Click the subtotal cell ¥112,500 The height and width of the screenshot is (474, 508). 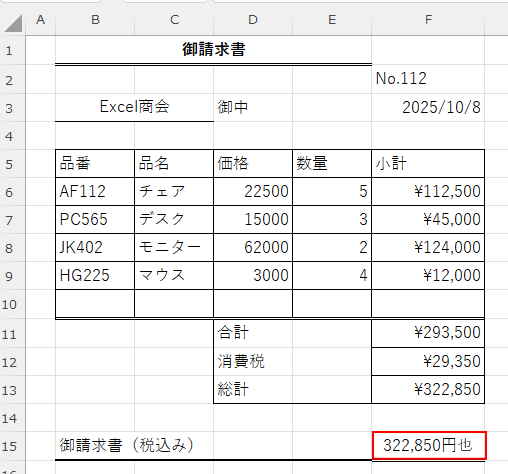click(x=428, y=192)
